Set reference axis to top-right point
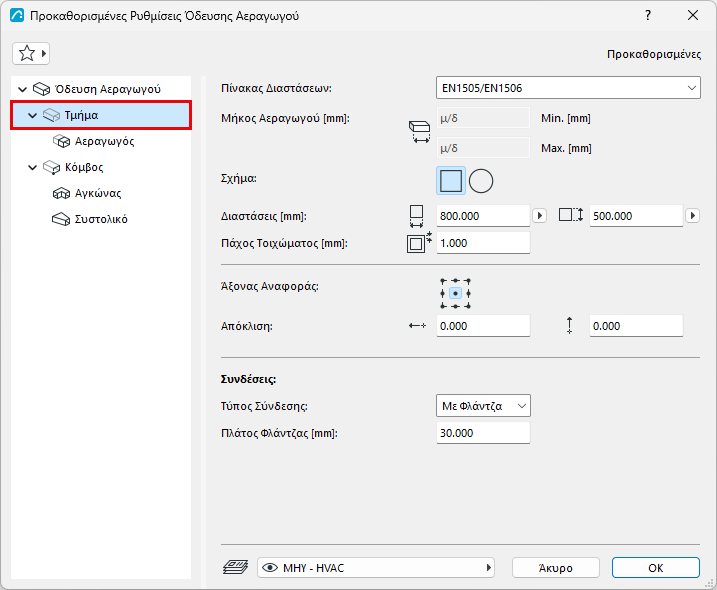 pyautogui.click(x=468, y=281)
